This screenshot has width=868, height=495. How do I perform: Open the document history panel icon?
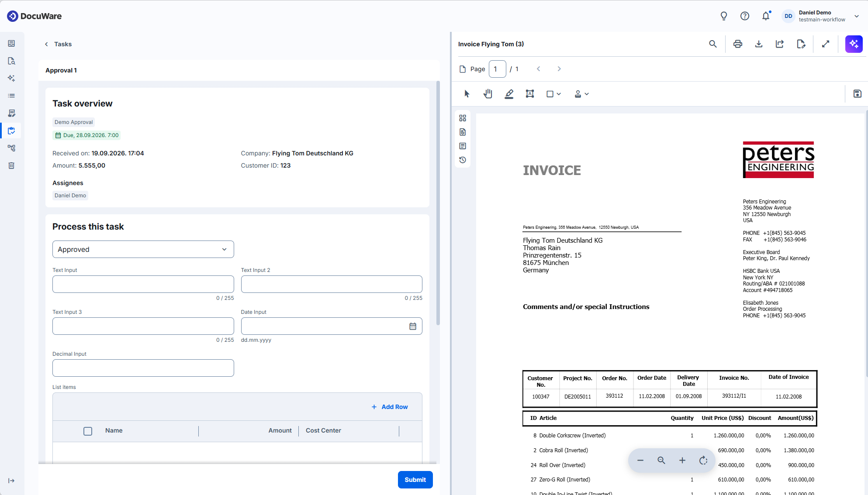(x=463, y=160)
